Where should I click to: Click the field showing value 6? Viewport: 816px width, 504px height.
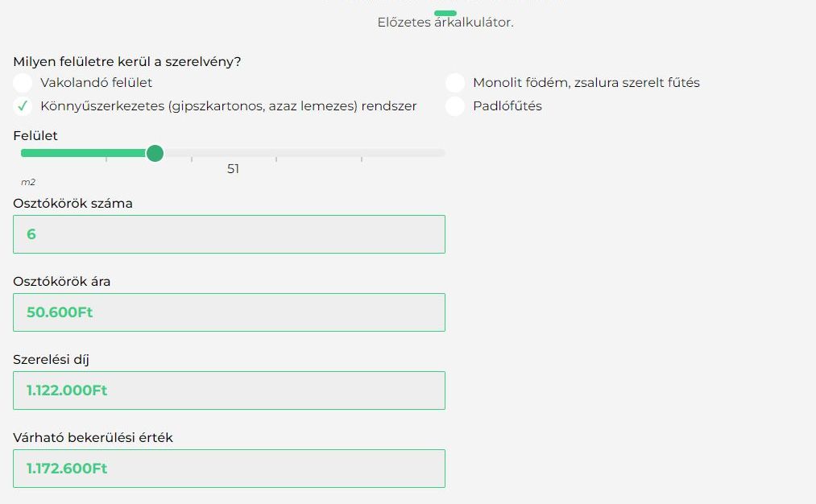(229, 234)
